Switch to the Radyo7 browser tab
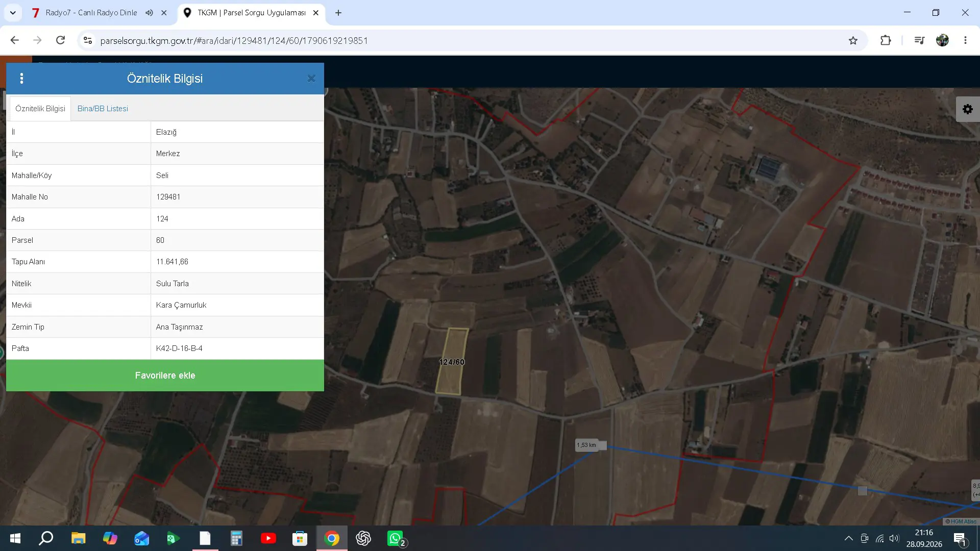This screenshot has width=980, height=551. coord(91,13)
